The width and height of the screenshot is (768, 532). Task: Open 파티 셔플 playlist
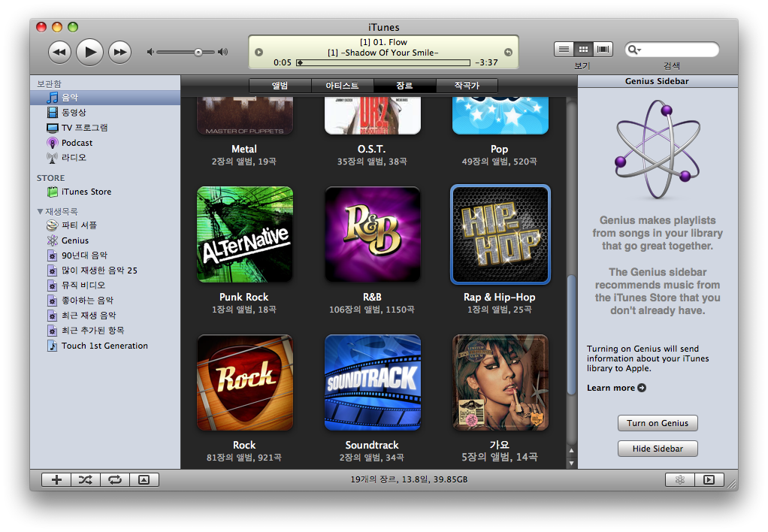[104, 225]
